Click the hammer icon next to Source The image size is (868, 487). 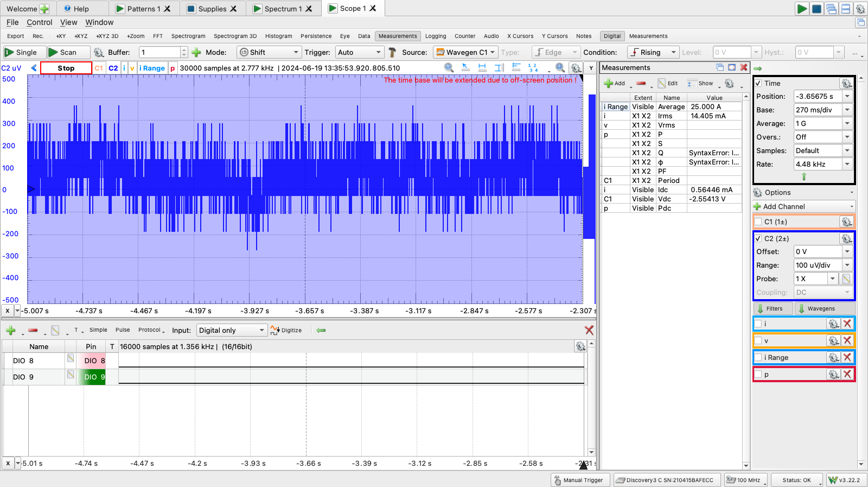coord(392,53)
